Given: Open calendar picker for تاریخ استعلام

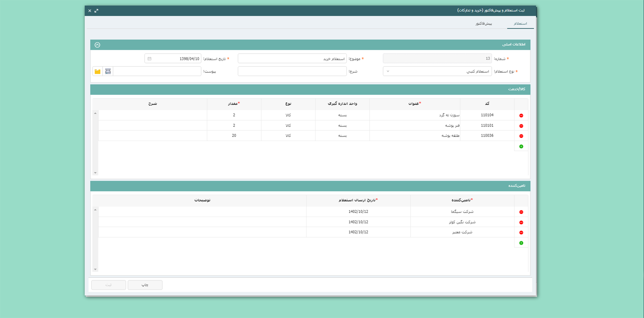Looking at the screenshot, I should [150, 59].
